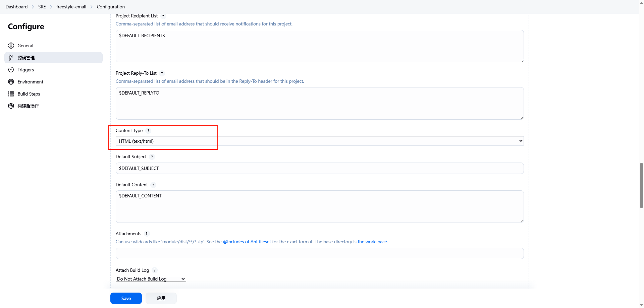Viewport: 644px width, 308px height.
Task: Click the General gear icon in sidebar
Action: point(11,46)
